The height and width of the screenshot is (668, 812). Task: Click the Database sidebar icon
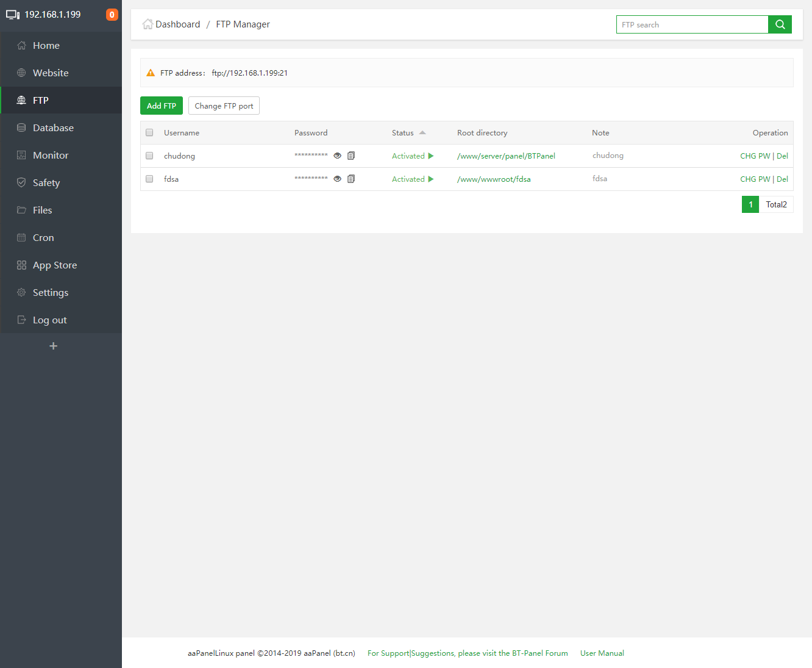[x=21, y=128]
